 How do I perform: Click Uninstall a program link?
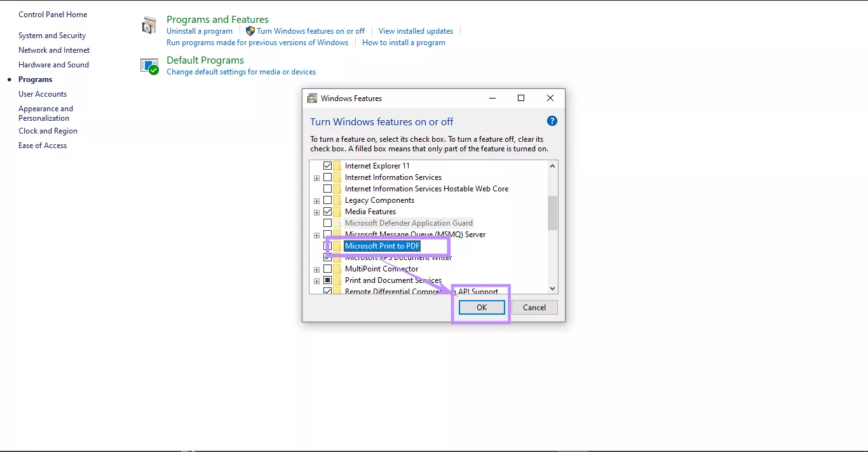click(200, 31)
